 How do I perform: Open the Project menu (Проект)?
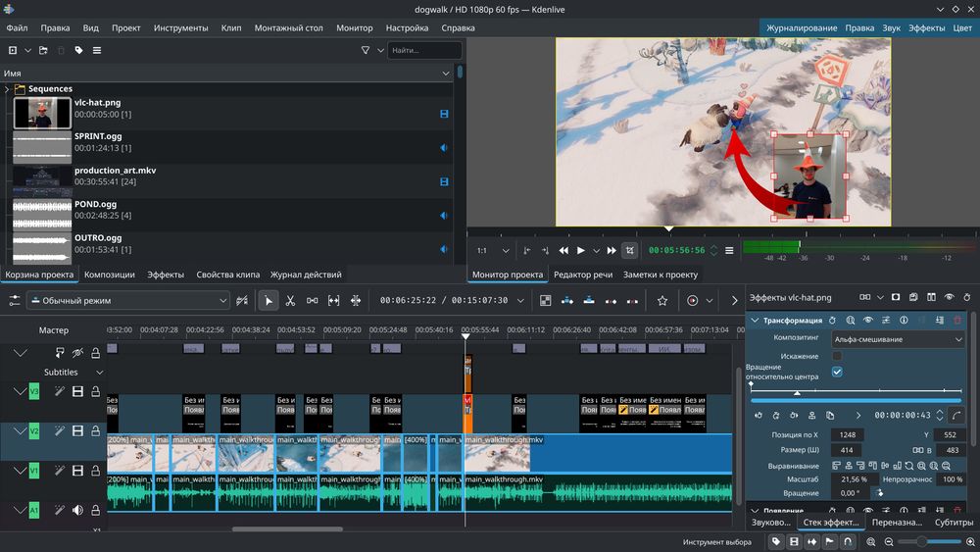click(x=126, y=28)
